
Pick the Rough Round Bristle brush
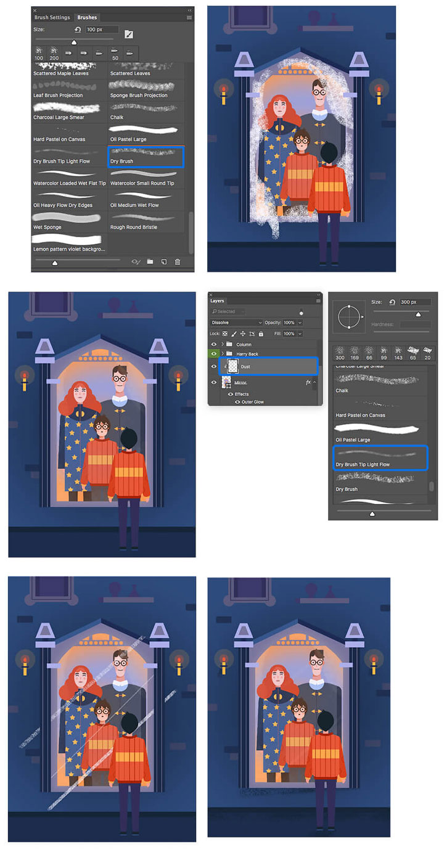[x=146, y=221]
